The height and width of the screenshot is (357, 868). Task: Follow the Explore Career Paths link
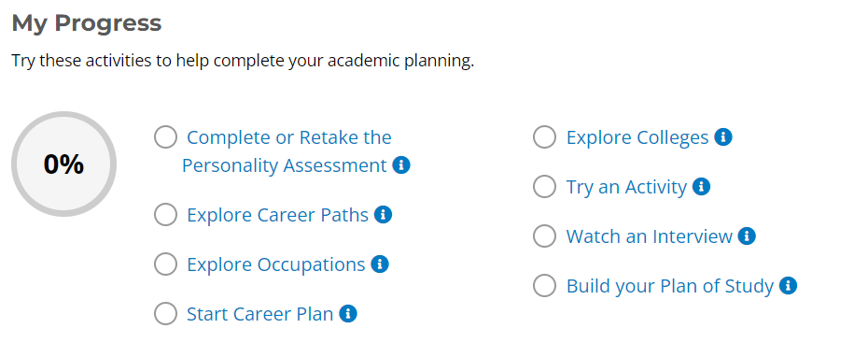click(x=278, y=215)
